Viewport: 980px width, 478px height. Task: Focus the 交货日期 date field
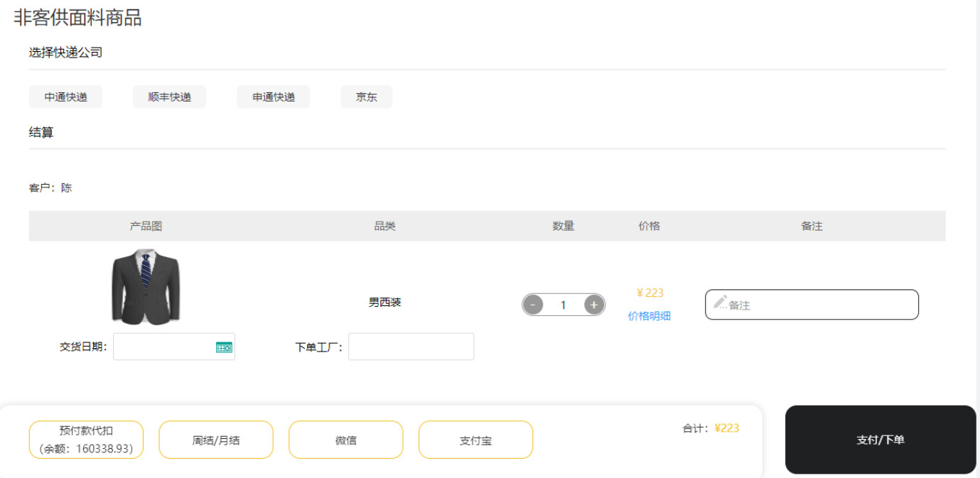[163, 347]
